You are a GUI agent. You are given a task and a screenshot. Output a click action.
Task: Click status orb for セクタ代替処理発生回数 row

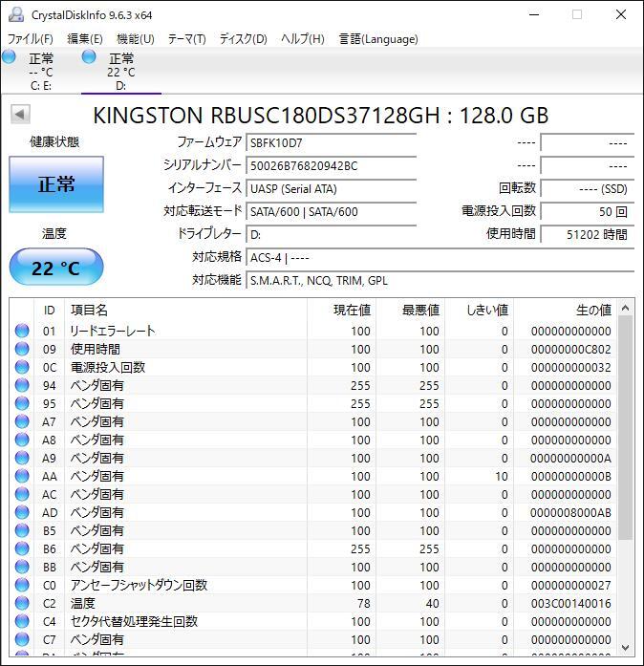(22, 622)
